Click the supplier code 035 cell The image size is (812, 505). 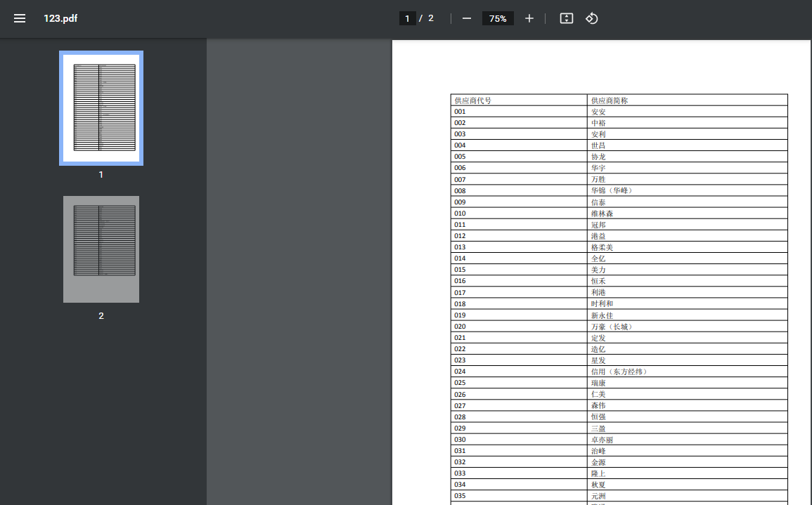pyautogui.click(x=518, y=496)
